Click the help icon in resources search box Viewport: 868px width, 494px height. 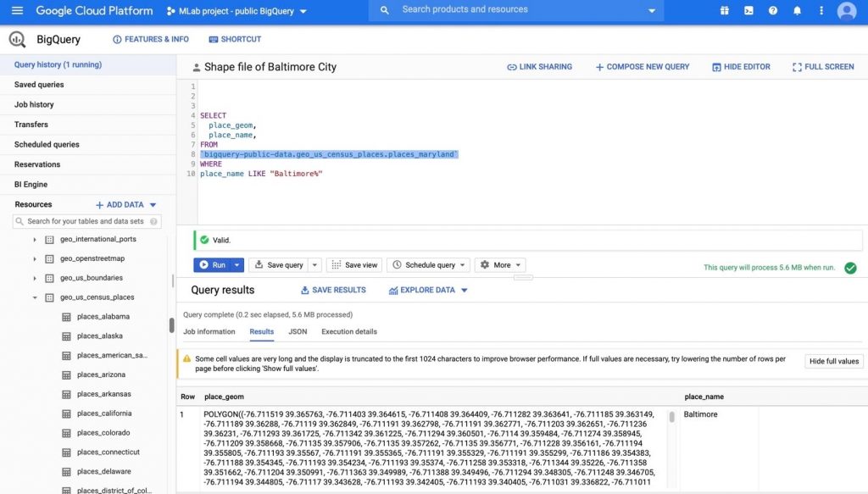click(153, 221)
